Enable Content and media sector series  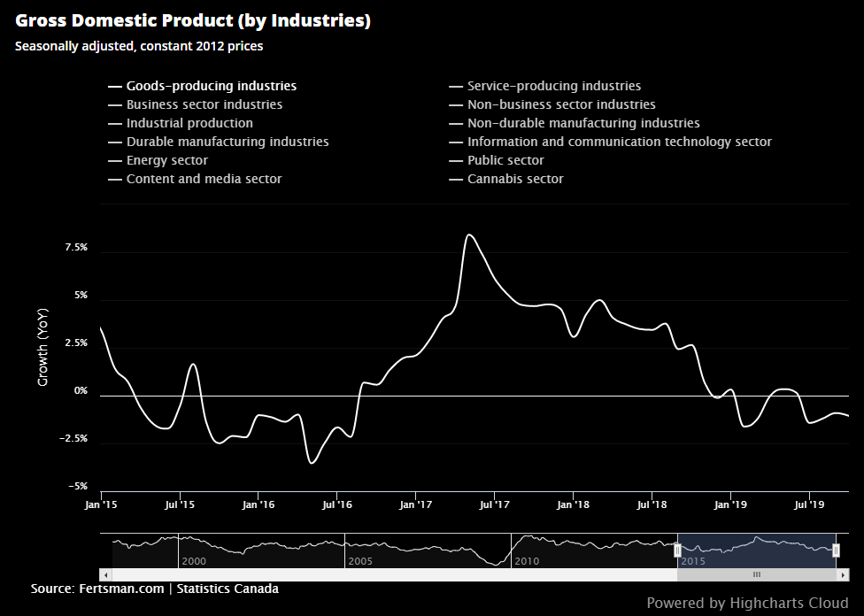pyautogui.click(x=195, y=179)
